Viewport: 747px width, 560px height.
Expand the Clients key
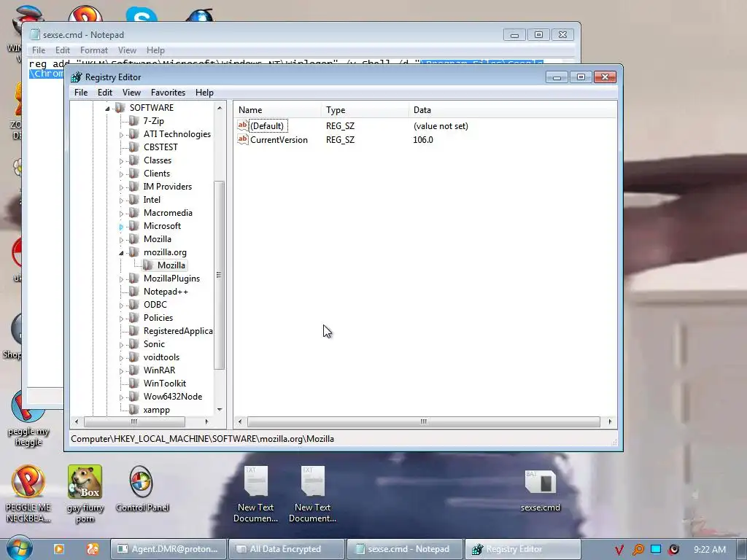[121, 174]
